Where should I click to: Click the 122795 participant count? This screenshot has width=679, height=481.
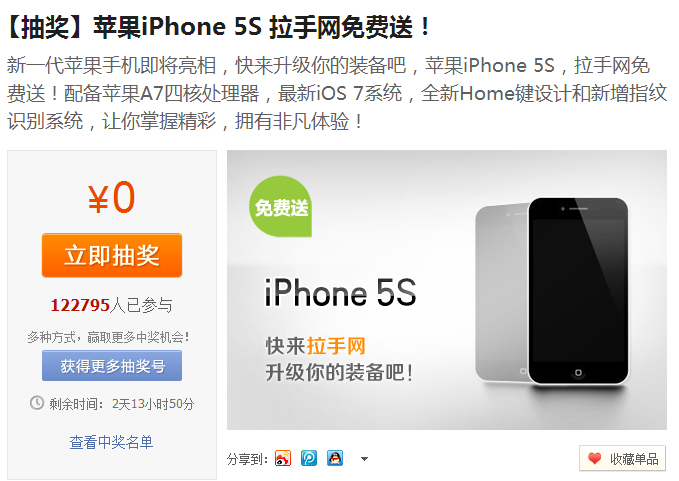click(x=80, y=305)
